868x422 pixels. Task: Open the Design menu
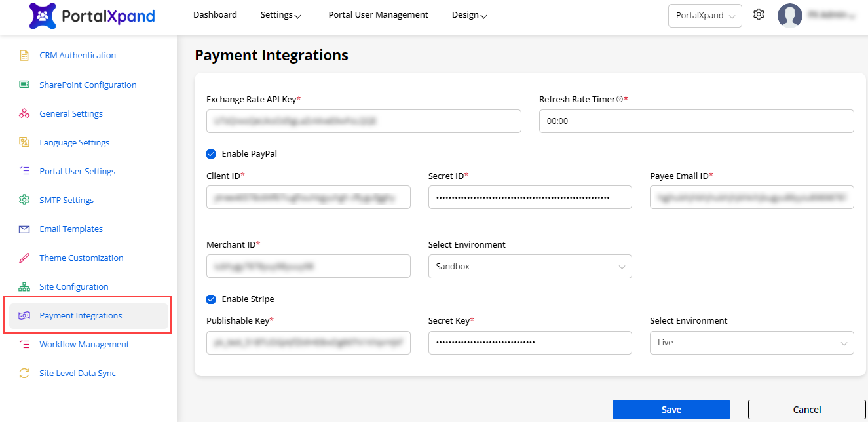[469, 15]
